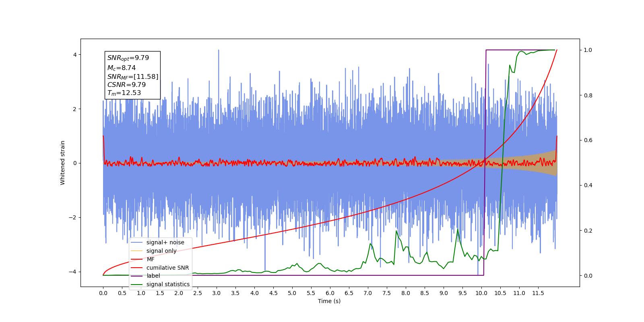Viewport: 644px width, 322px height.
Task: Click x-axis tick label 4.5
Action: (273, 293)
